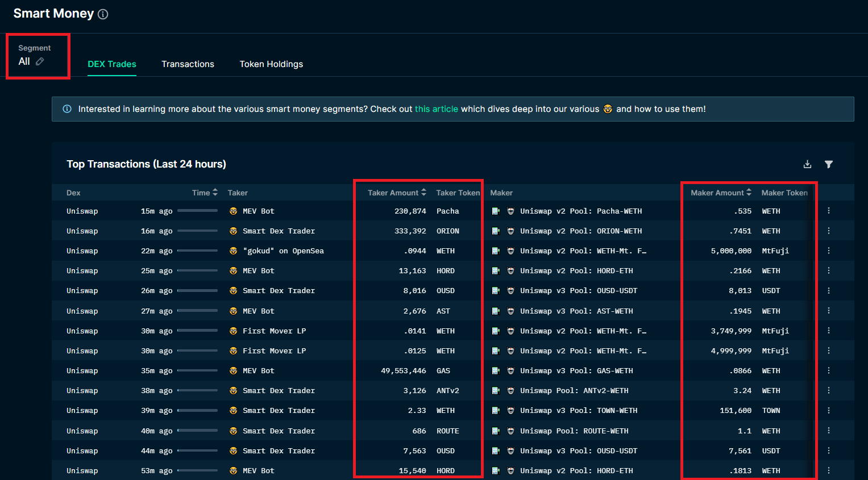The width and height of the screenshot is (868, 480).
Task: Click the ORION taker token cell
Action: [x=448, y=231]
